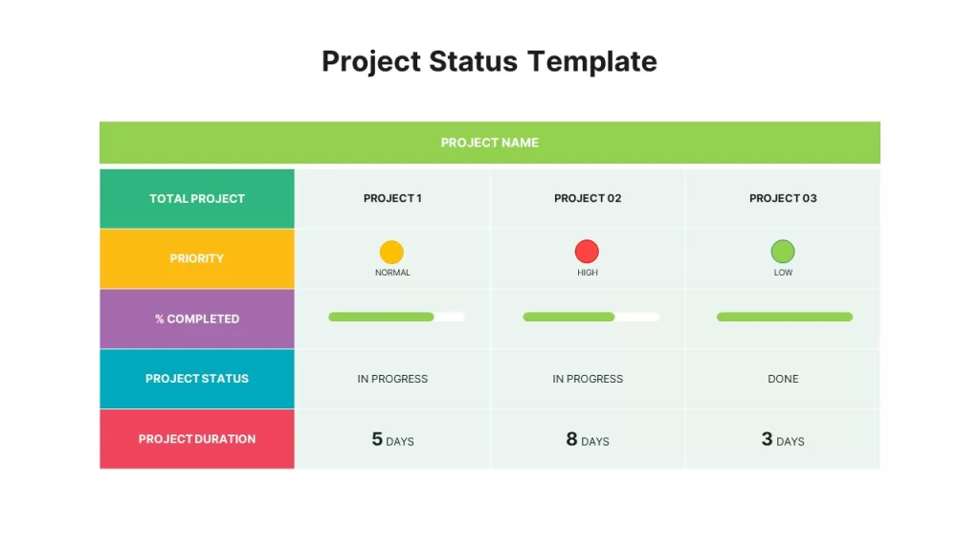The image size is (980, 551).
Task: Click the 8 DAYS duration cell
Action: (x=588, y=439)
